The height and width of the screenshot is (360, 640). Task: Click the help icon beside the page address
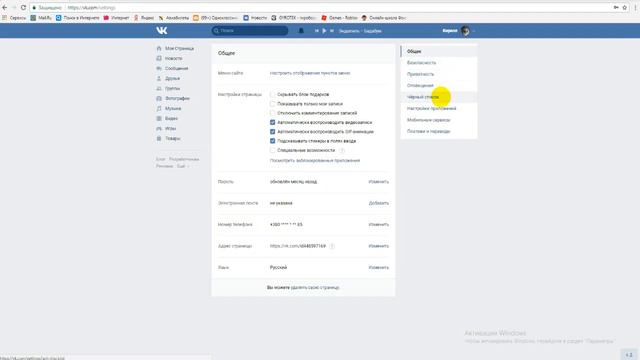[x=332, y=246]
